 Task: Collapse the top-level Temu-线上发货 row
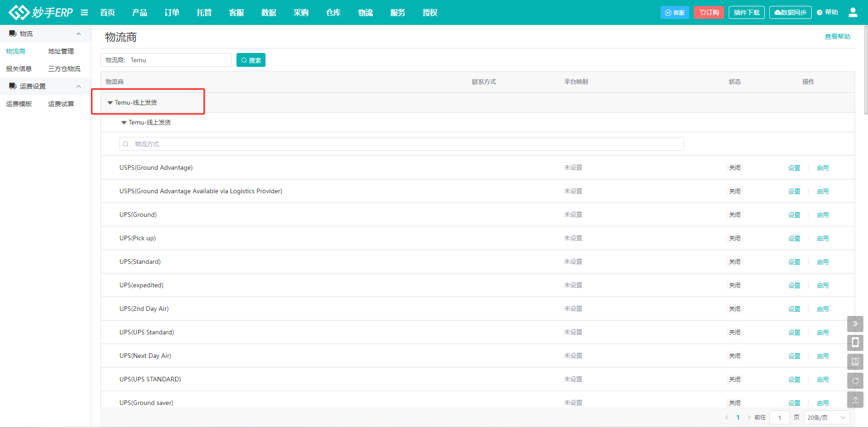tap(110, 103)
